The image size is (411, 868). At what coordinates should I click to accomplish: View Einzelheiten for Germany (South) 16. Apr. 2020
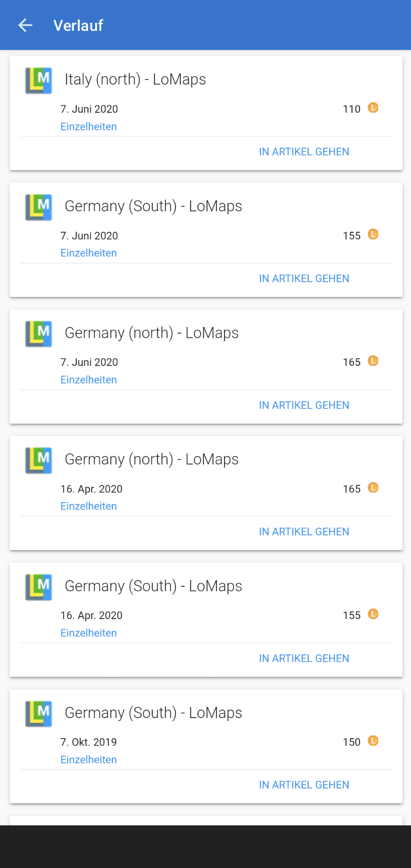[88, 633]
